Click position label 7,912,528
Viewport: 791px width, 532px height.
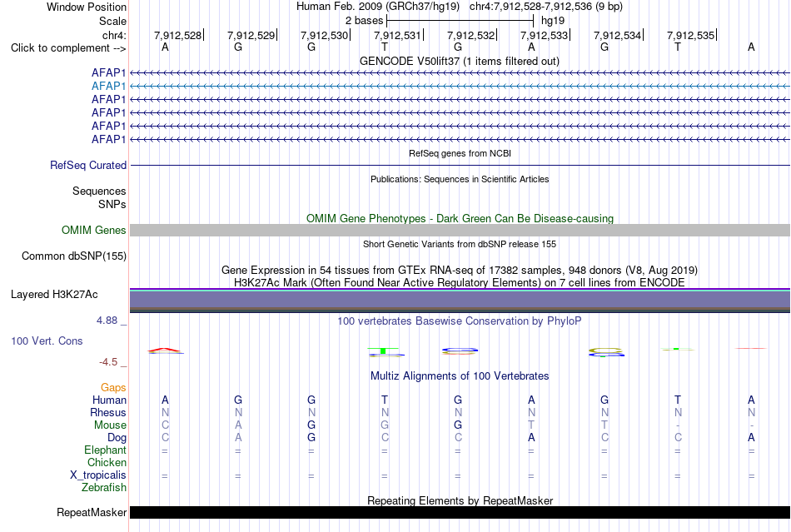[x=178, y=35]
